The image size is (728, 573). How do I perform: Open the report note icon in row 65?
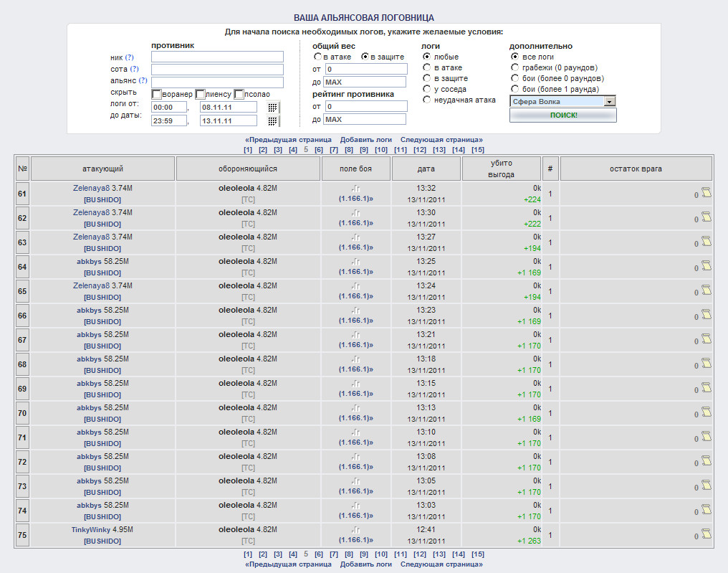(706, 290)
